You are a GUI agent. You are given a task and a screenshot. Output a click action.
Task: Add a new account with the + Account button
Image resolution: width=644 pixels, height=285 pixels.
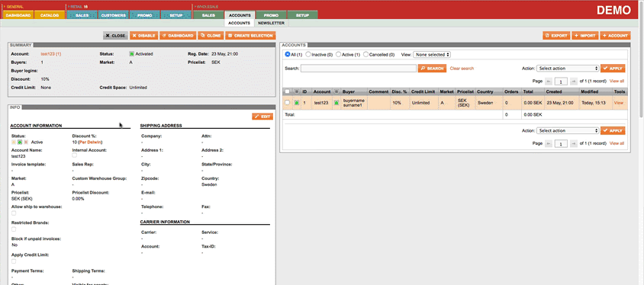click(615, 36)
